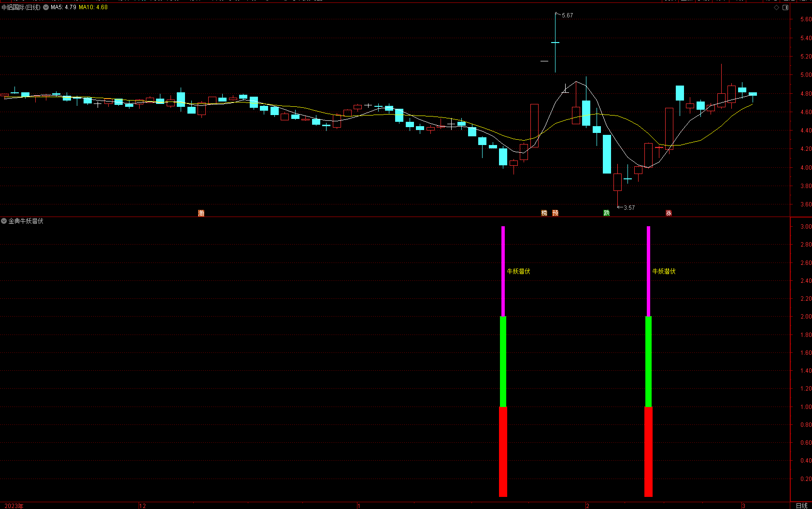Click the month 3 marker on time axis
The height and width of the screenshot is (509, 812).
(x=743, y=506)
